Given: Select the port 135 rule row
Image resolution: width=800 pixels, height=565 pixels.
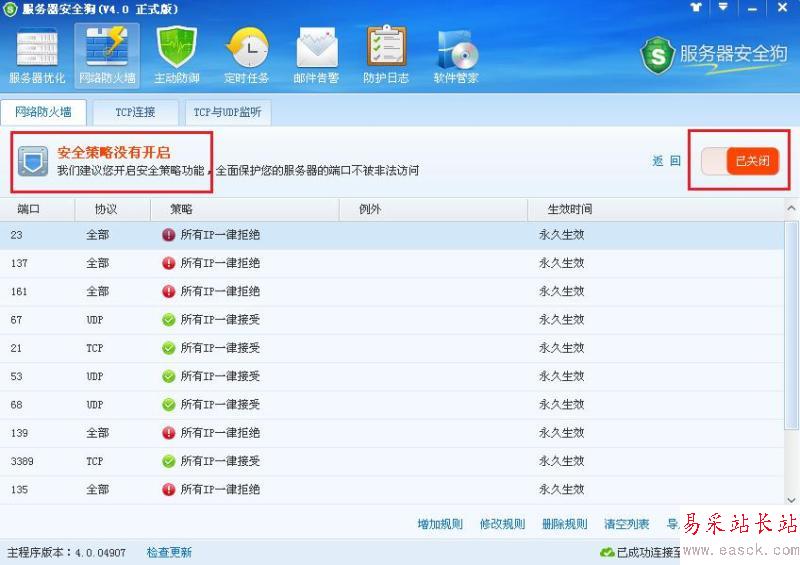Looking at the screenshot, I should point(392,490).
